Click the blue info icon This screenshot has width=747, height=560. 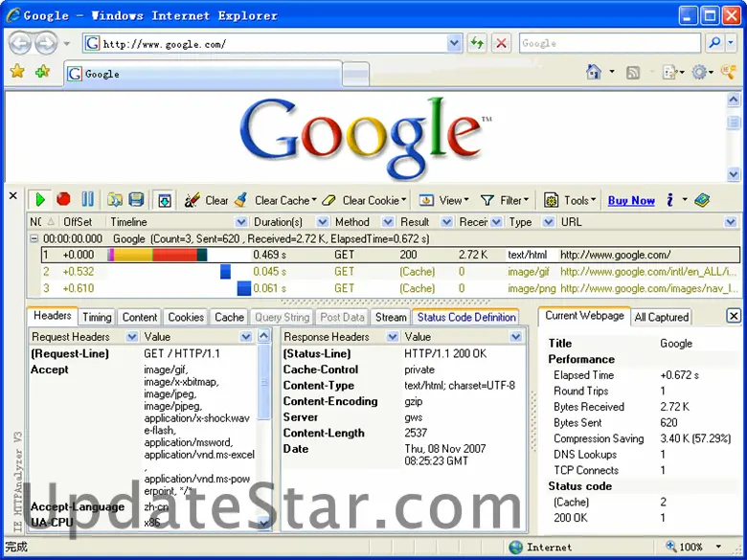point(669,200)
